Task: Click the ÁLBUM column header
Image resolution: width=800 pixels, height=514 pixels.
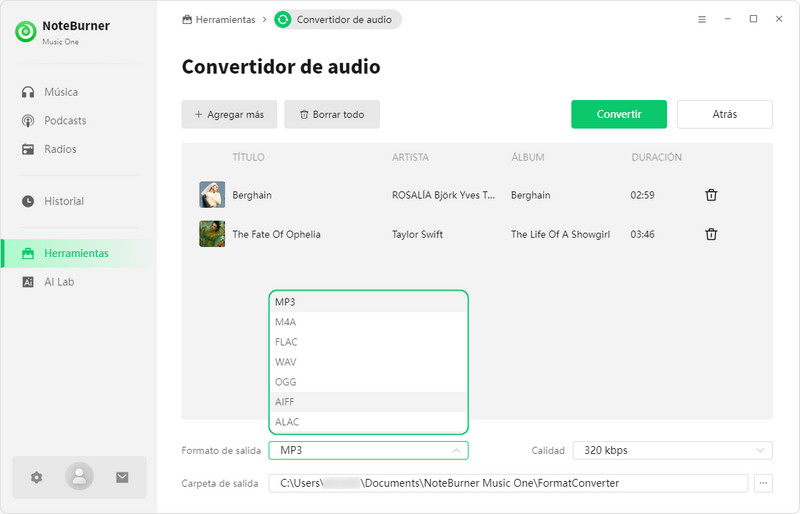Action: pyautogui.click(x=528, y=157)
